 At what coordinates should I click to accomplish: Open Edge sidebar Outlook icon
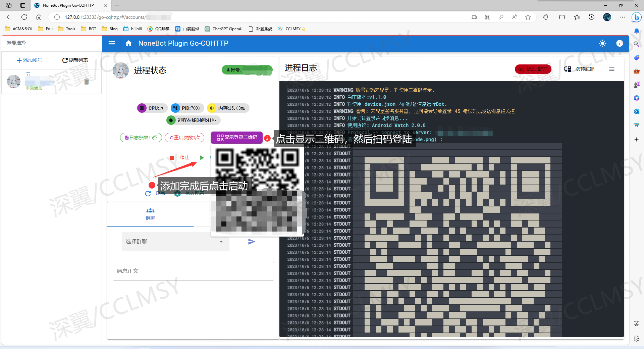[636, 111]
